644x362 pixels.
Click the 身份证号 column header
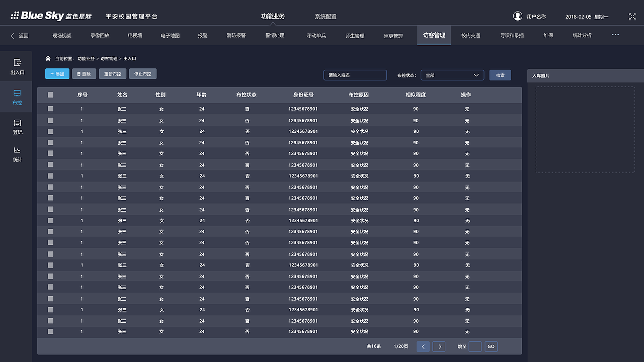coord(303,95)
